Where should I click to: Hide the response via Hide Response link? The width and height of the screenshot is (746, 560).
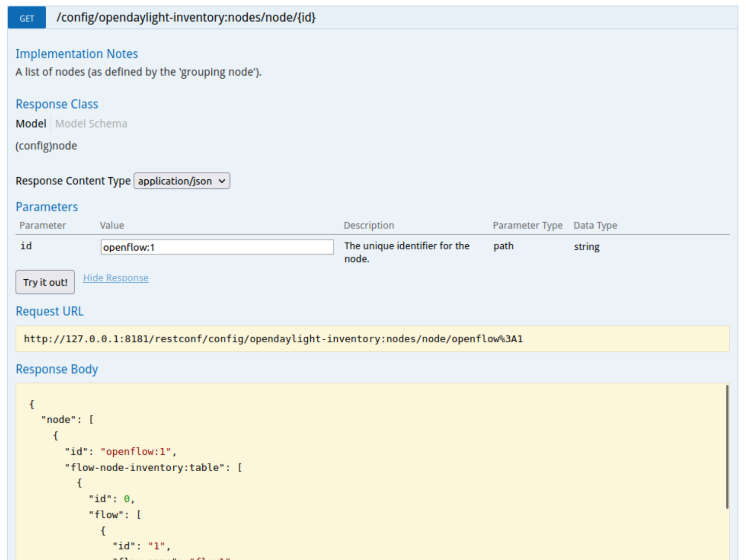point(116,278)
